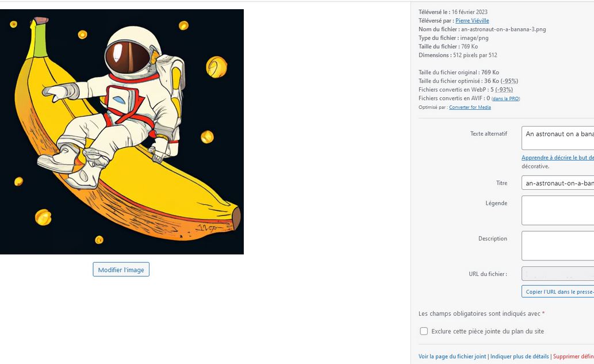Click 'Indiquer plus de détails' link
Image resolution: width=594 pixels, height=364 pixels.
(520, 357)
